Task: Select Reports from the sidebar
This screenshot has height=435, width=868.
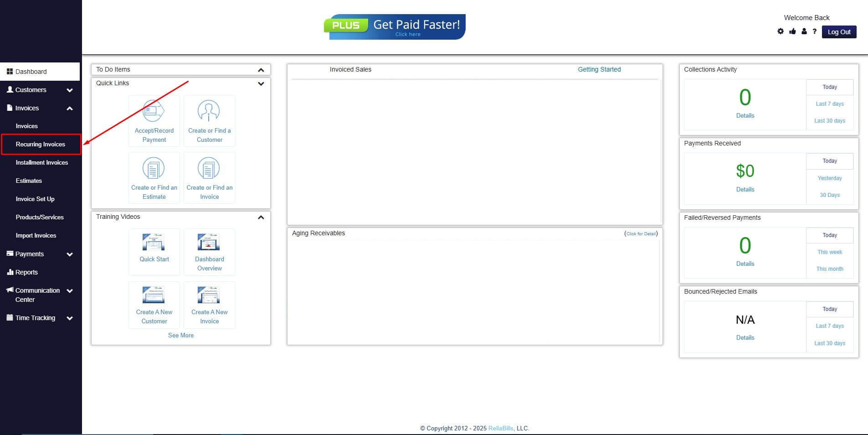Action: [x=26, y=272]
